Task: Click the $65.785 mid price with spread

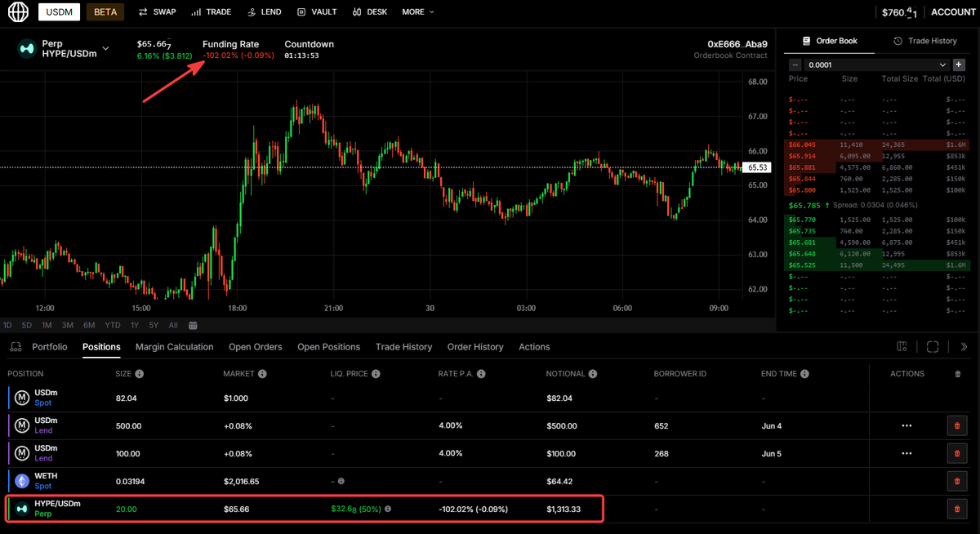Action: click(x=852, y=205)
